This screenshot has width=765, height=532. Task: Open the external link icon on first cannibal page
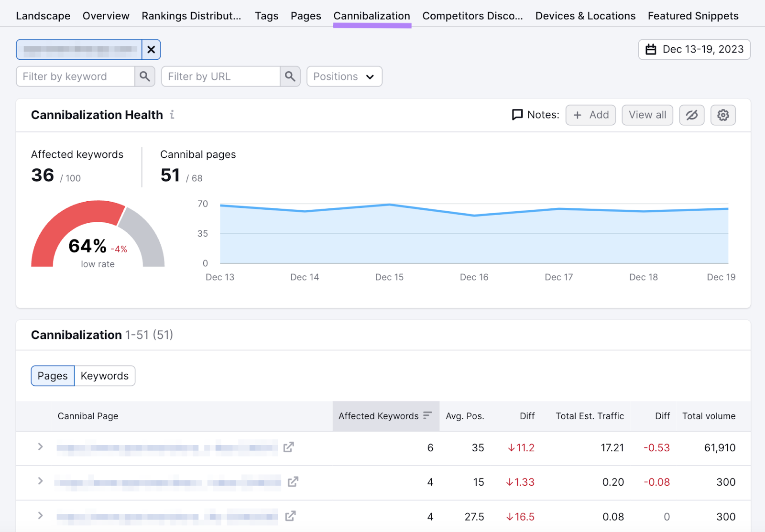point(289,447)
